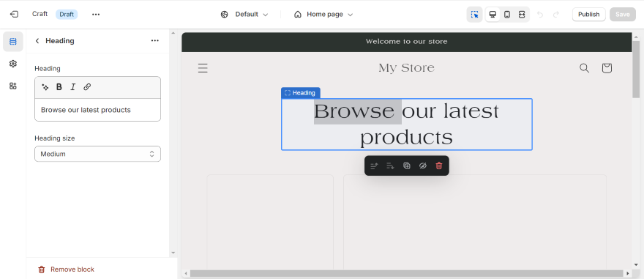
Task: Open the Home page template dropdown
Action: (323, 15)
